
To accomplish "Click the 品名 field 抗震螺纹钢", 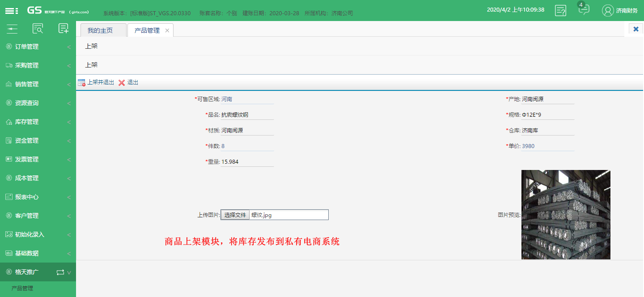I will tap(247, 115).
